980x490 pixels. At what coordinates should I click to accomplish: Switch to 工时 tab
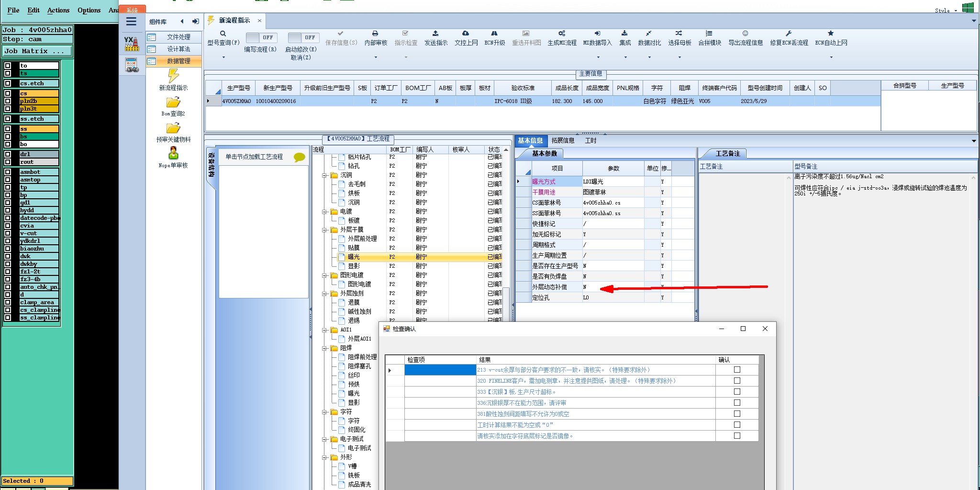590,141
